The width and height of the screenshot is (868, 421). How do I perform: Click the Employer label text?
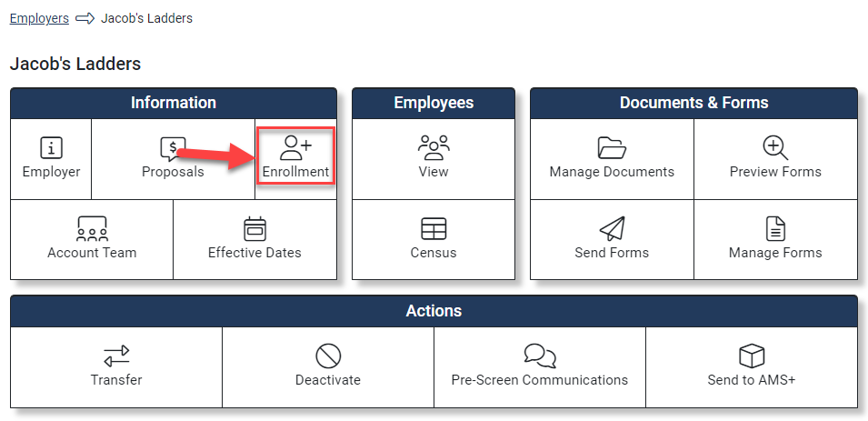pos(51,172)
